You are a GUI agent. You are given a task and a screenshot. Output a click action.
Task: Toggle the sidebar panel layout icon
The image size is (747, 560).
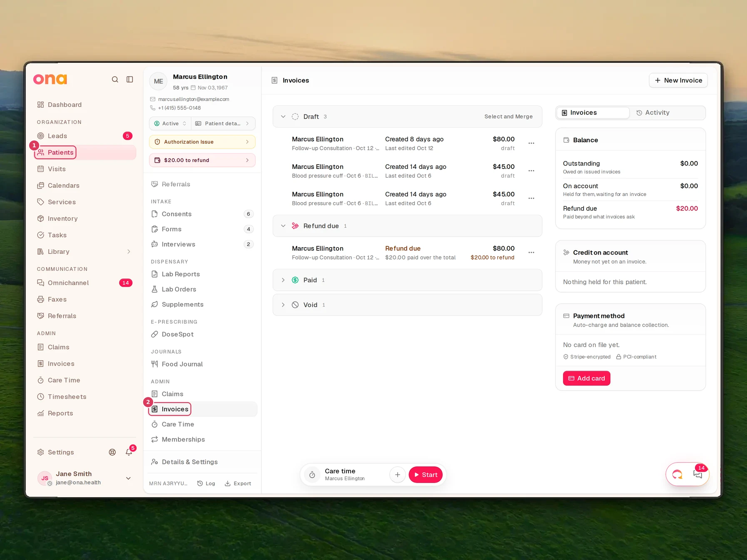pyautogui.click(x=130, y=79)
